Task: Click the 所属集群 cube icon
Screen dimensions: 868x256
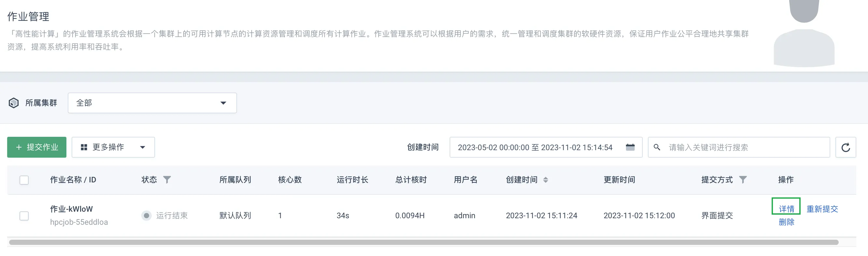Action: point(13,103)
